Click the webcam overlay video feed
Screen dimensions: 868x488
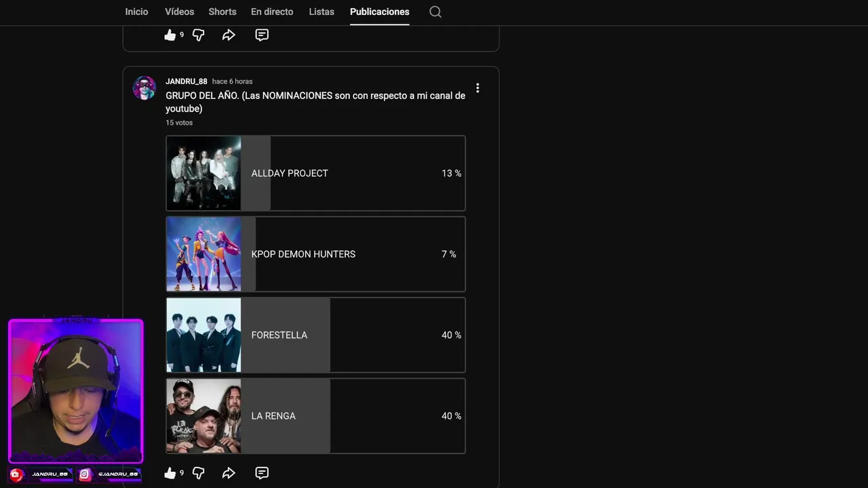tap(76, 391)
